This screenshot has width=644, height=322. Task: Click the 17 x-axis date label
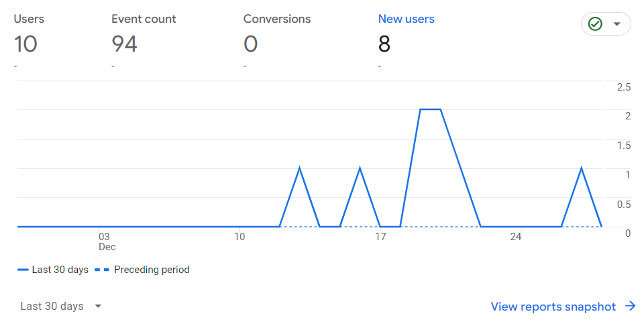click(380, 237)
